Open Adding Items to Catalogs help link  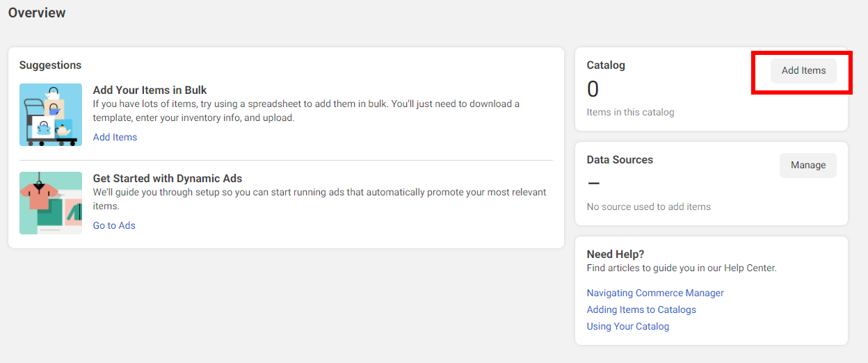pyautogui.click(x=641, y=309)
